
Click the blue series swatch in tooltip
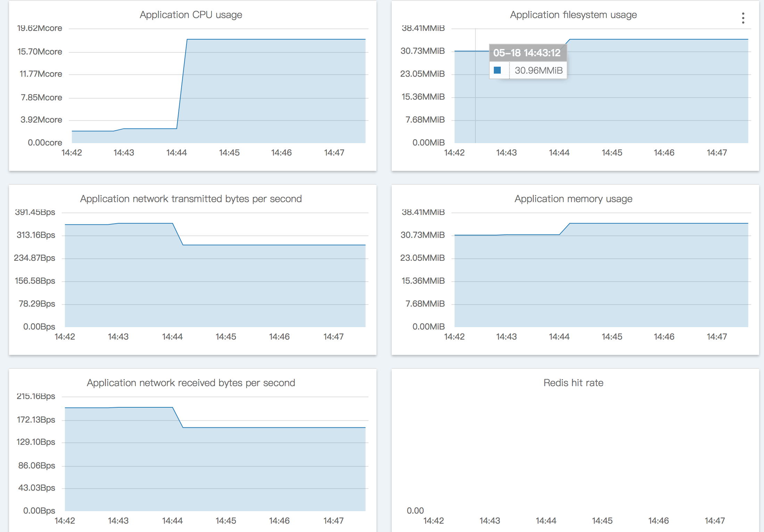(x=497, y=70)
